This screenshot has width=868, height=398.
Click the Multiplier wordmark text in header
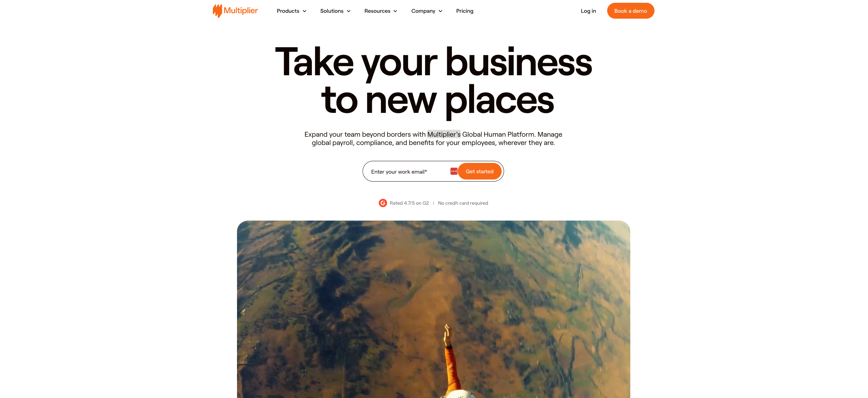pos(241,11)
